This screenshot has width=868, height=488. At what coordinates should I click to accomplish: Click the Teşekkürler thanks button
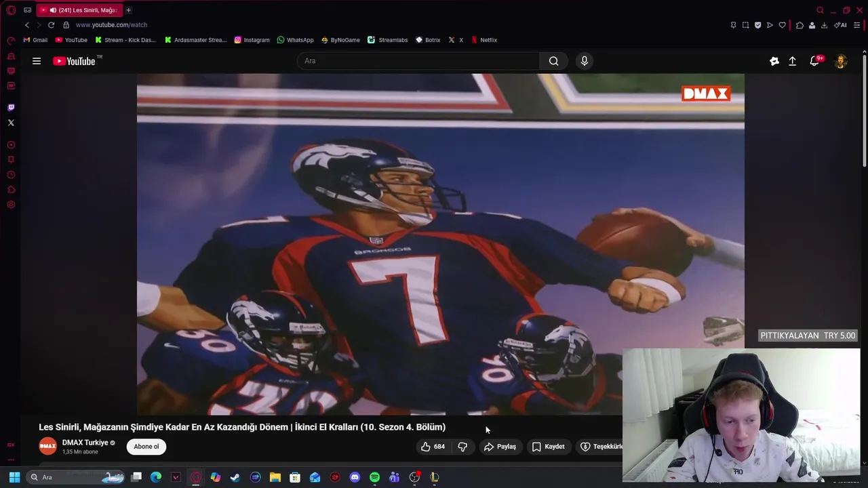pyautogui.click(x=599, y=447)
